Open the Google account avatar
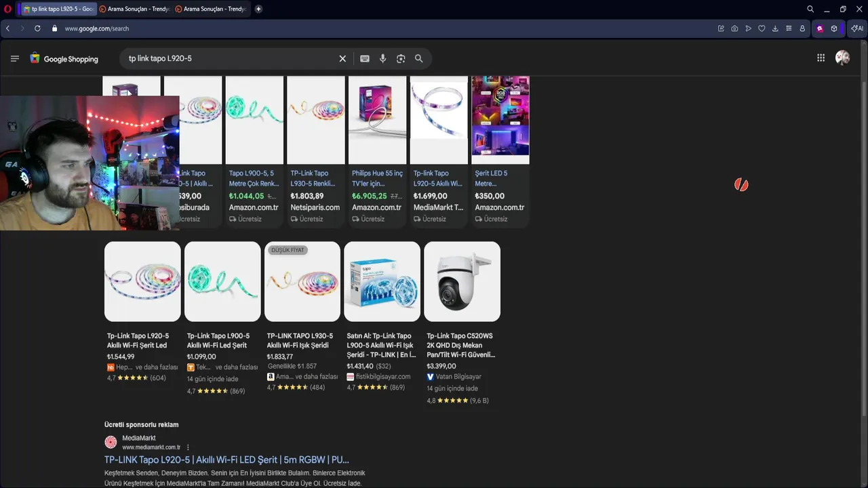This screenshot has width=868, height=488. (843, 58)
